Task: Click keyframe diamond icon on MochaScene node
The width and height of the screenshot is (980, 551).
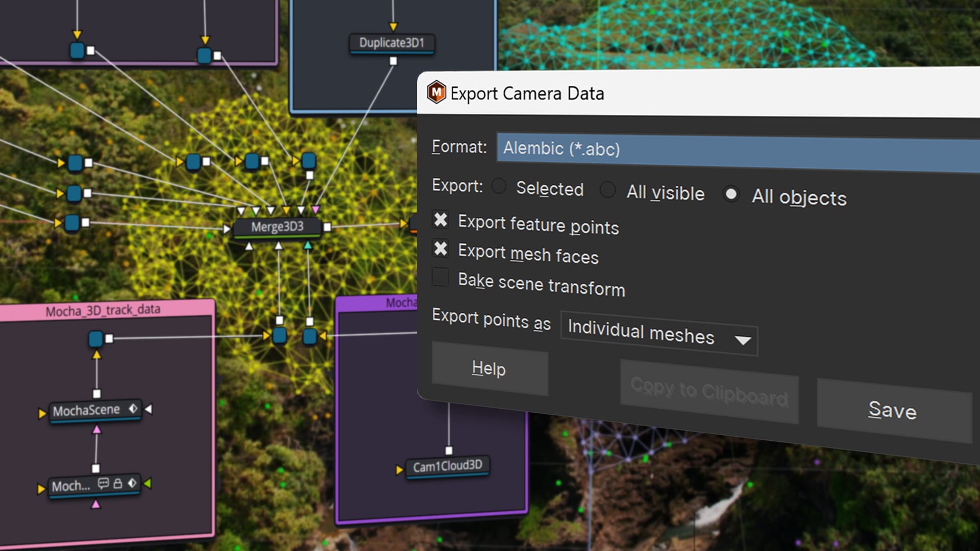Action: (133, 409)
